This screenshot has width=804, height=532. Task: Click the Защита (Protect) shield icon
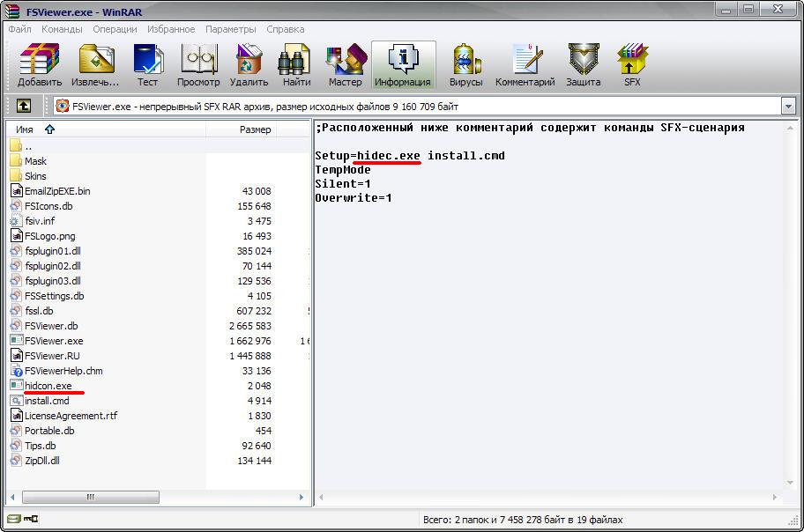click(x=584, y=64)
